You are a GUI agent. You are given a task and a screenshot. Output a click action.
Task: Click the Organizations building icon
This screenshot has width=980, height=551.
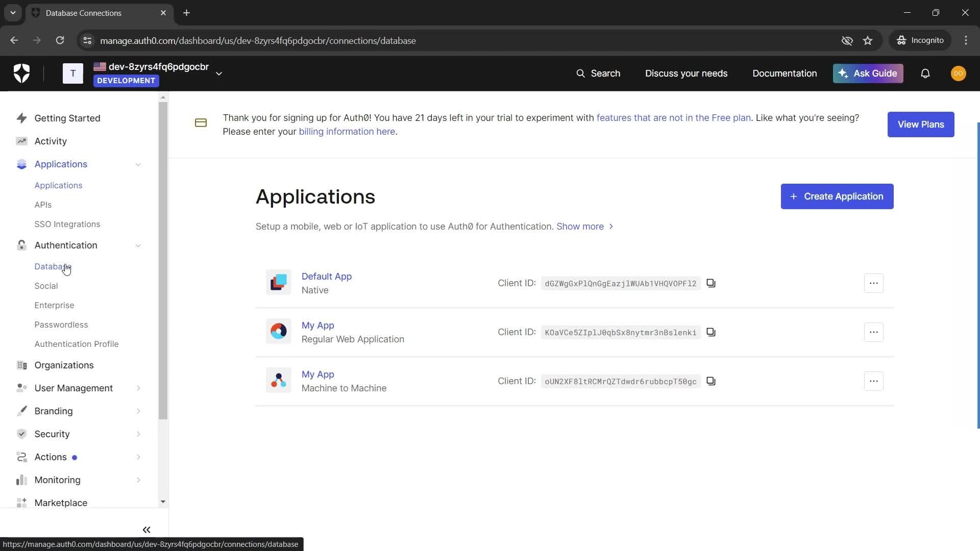pos(21,365)
